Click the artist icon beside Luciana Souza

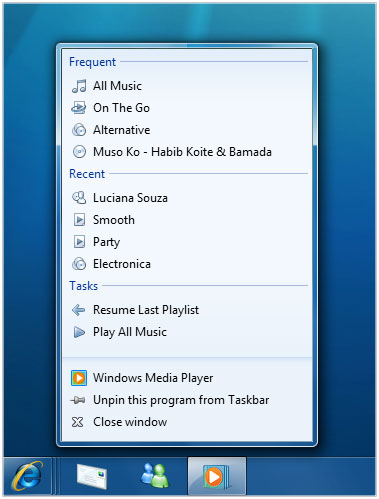point(79,198)
